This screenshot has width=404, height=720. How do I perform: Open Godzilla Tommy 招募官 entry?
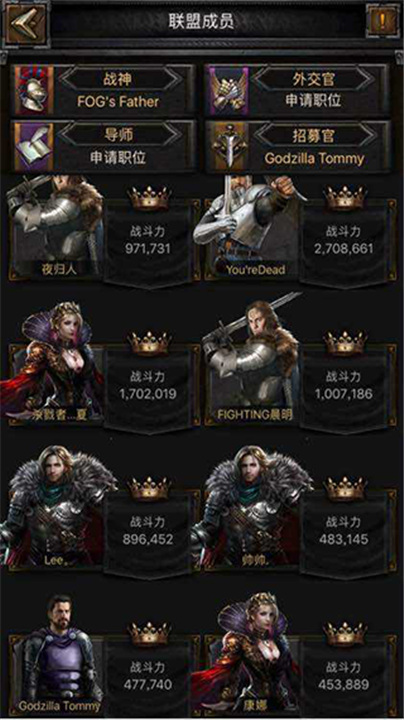[314, 158]
